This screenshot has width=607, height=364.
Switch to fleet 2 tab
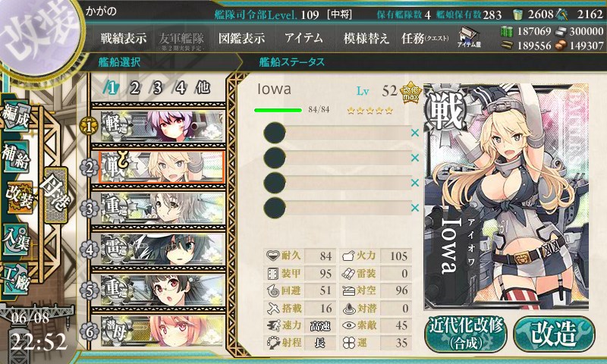[x=134, y=88]
